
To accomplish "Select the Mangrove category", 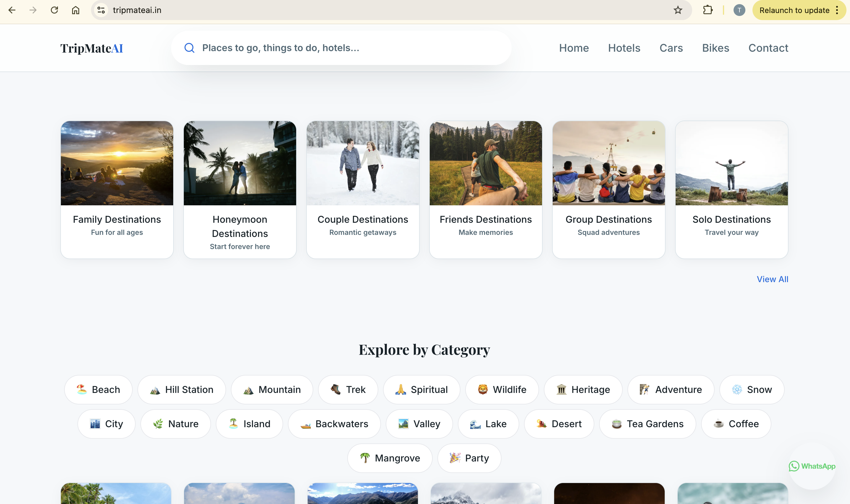I will click(x=390, y=458).
